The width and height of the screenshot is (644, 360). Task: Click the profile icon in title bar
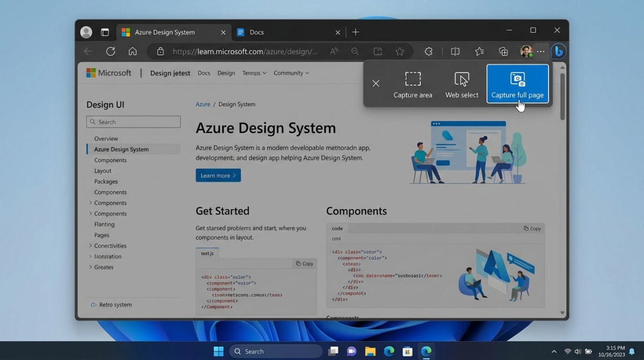tap(86, 32)
